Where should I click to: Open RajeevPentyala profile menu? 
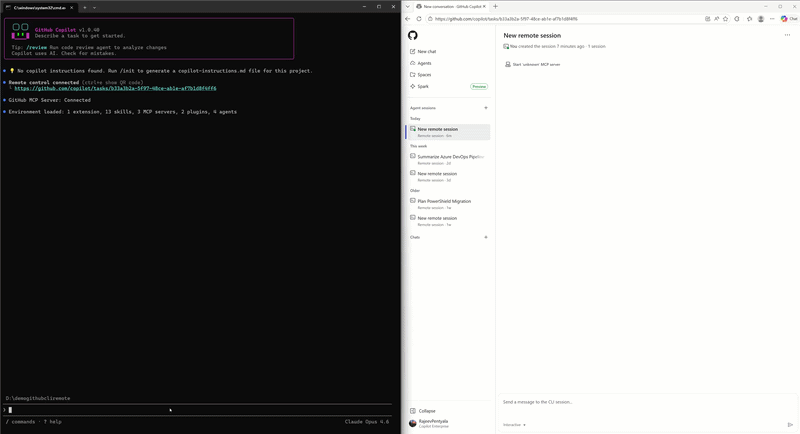[430, 423]
